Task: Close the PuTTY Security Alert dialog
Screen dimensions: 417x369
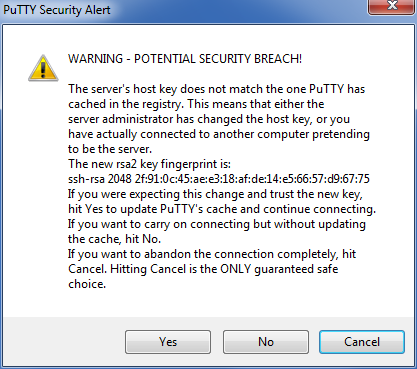Action: tap(392, 6)
